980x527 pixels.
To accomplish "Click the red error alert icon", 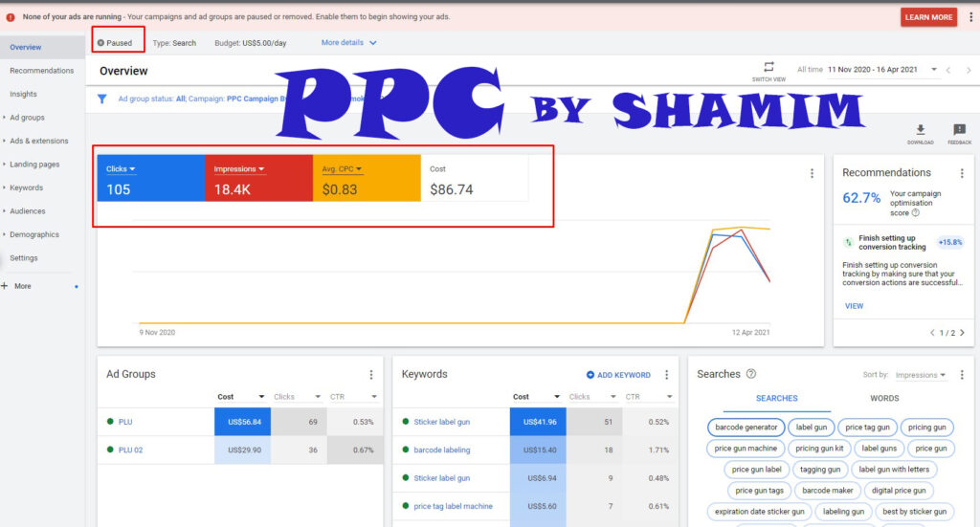I will coord(11,17).
